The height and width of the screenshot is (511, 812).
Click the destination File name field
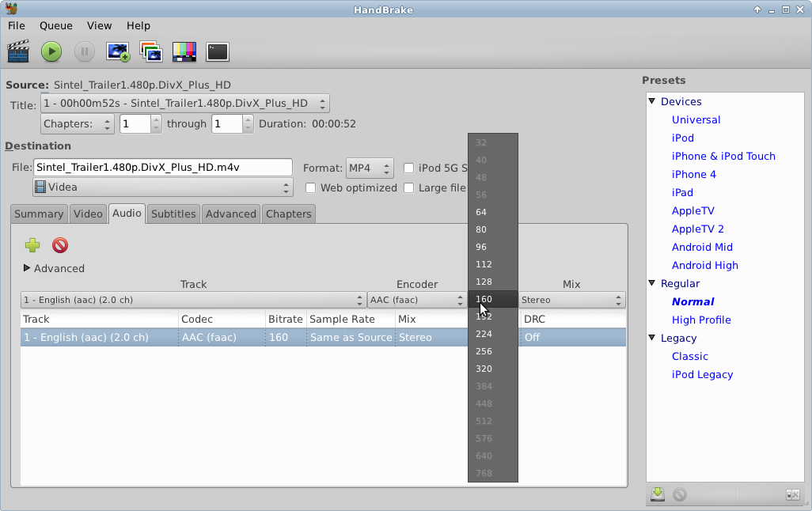163,168
